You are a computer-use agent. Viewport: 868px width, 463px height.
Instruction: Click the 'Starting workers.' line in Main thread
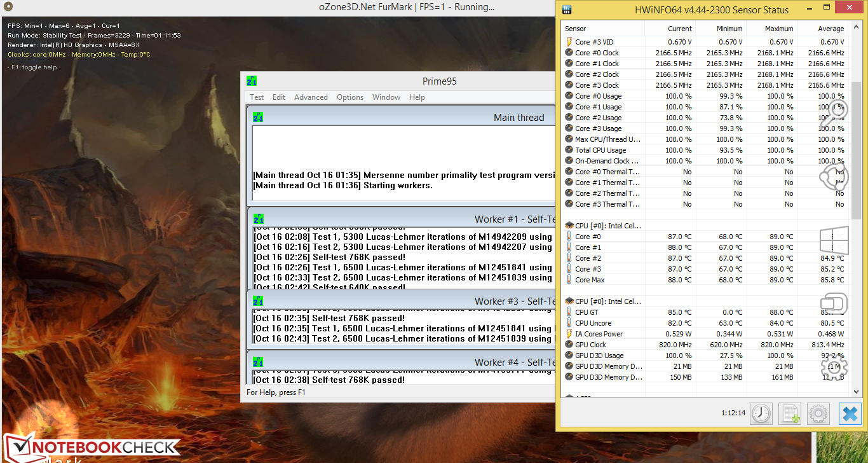coord(344,185)
